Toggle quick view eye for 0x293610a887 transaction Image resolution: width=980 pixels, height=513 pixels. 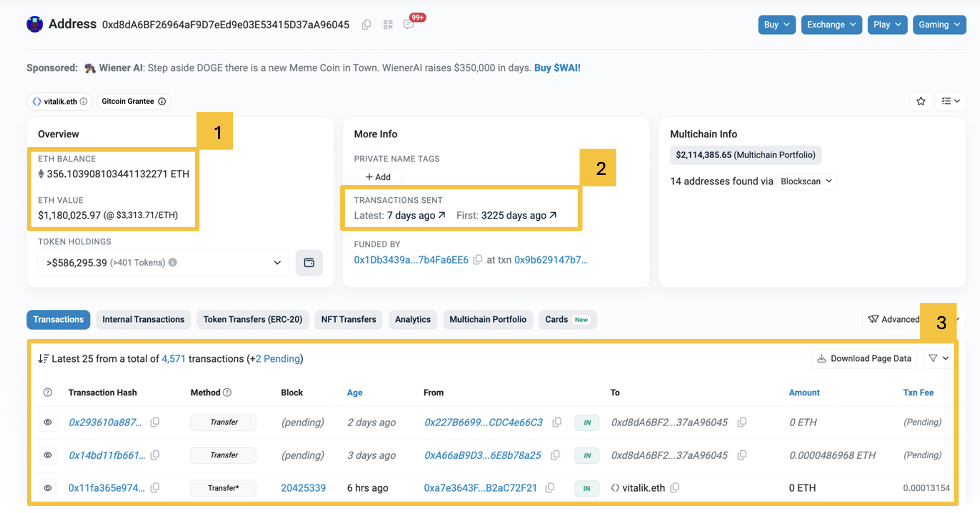[x=48, y=423]
